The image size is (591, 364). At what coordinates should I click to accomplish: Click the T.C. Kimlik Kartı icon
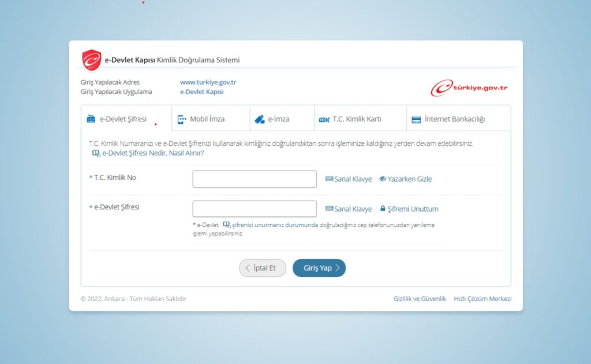[x=323, y=120]
